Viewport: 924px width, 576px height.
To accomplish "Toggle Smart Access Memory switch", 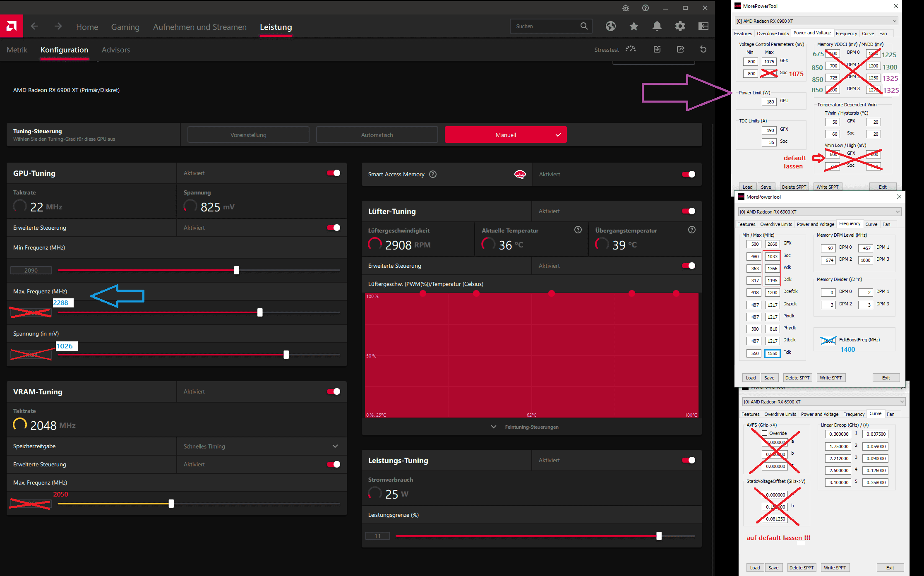I will (689, 174).
